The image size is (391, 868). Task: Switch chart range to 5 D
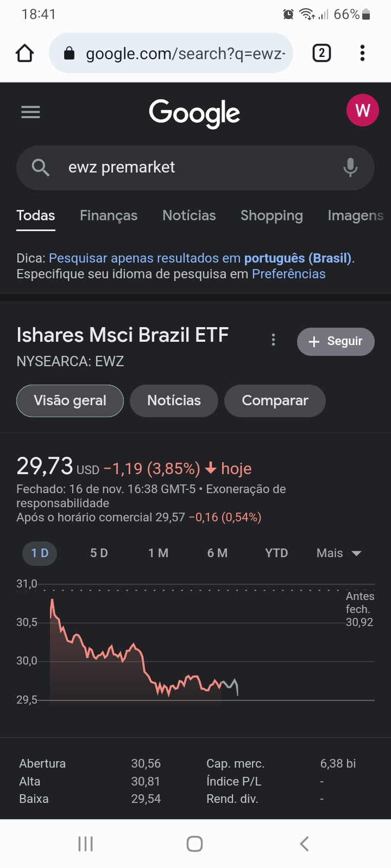coord(99,553)
